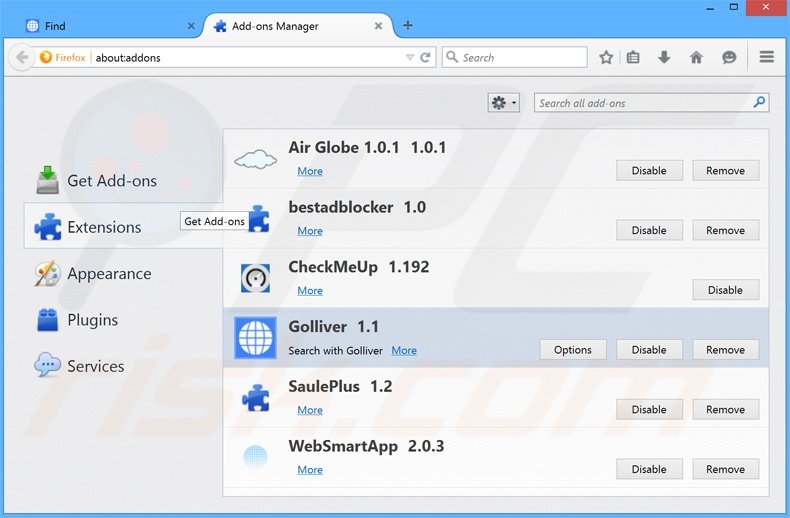The image size is (790, 518).
Task: Click the bestadblocker puzzle icon
Action: (259, 219)
